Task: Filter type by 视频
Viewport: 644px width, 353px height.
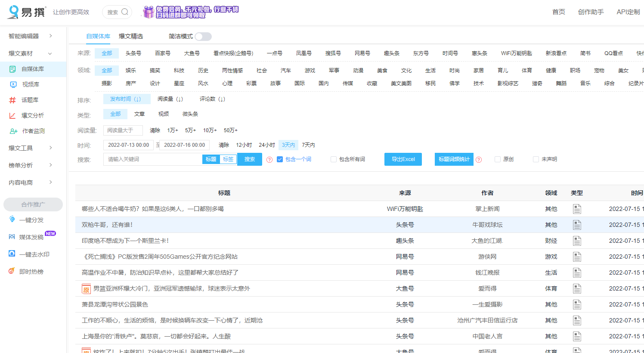Action: tap(164, 114)
